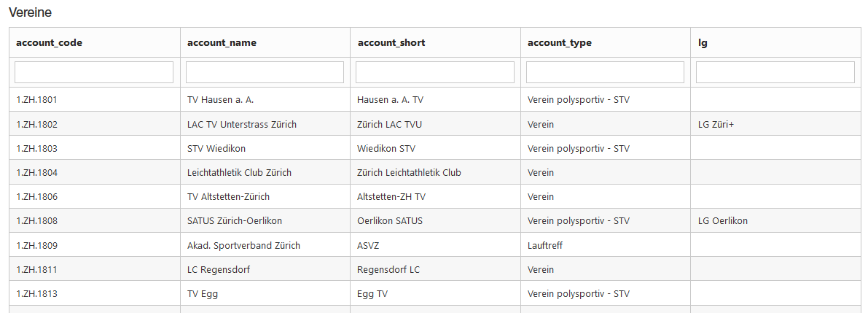Image resolution: width=868 pixels, height=313 pixels.
Task: Select the ASVZ short name cell
Action: [x=370, y=245]
